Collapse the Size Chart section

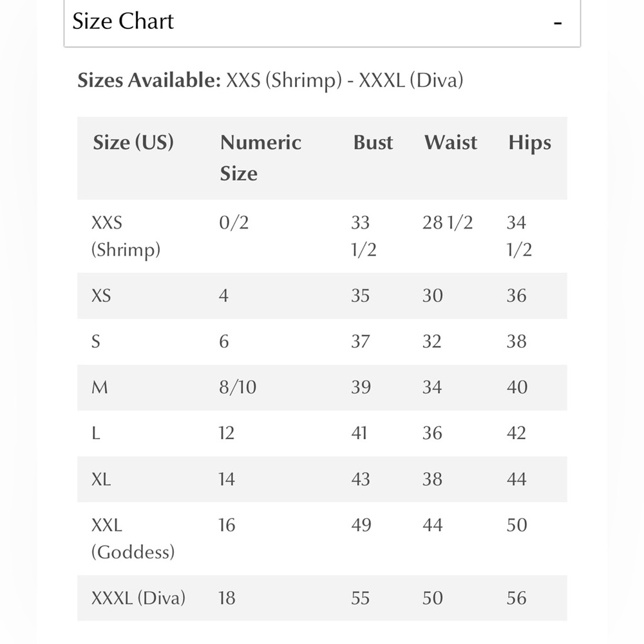[x=322, y=22]
